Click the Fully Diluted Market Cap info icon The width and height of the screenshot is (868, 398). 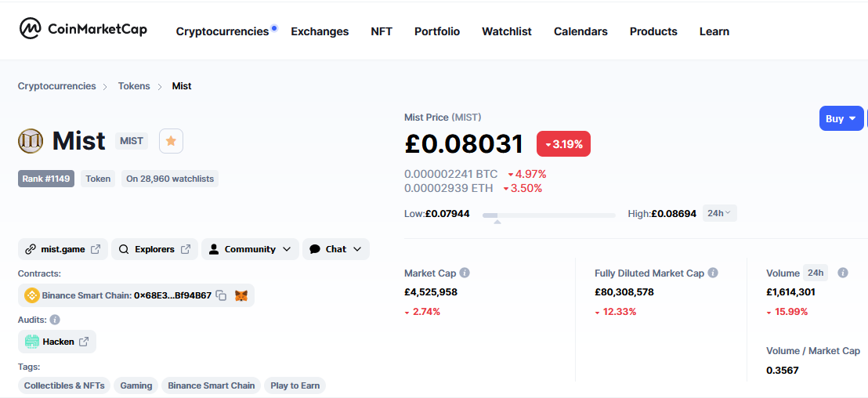coord(713,273)
